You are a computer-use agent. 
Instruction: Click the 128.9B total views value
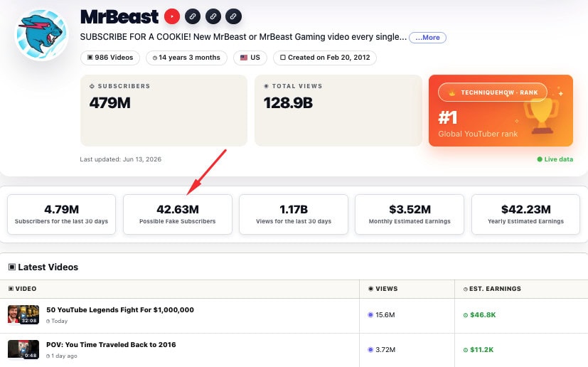click(288, 103)
